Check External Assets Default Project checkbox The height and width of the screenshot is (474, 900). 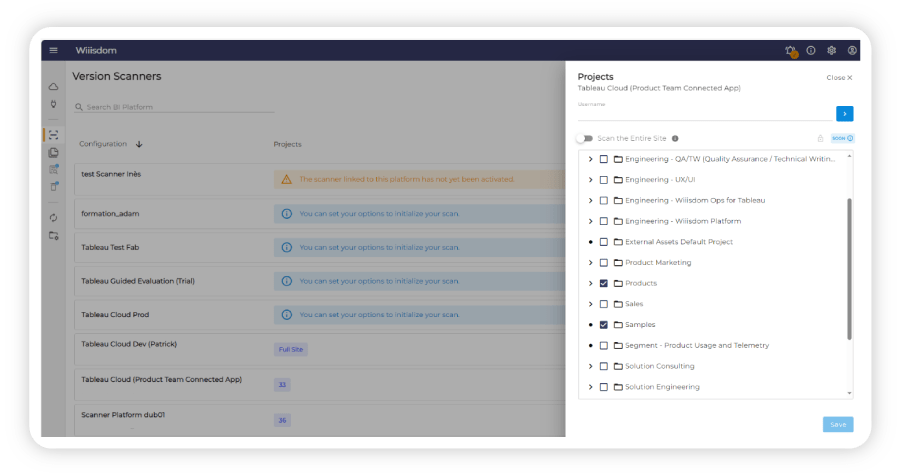click(604, 242)
